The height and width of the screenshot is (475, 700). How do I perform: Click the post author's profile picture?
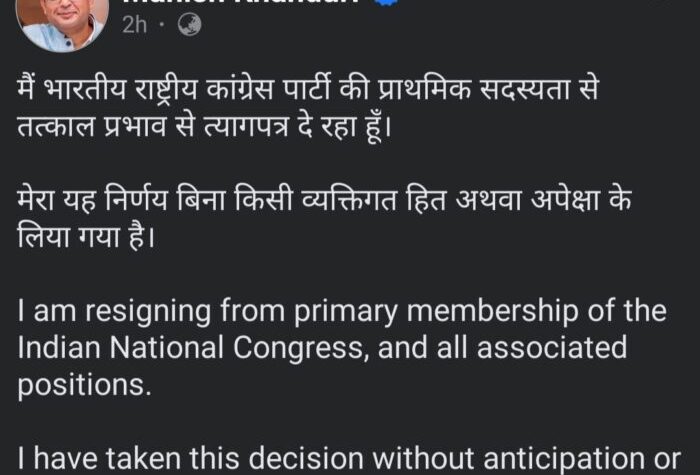point(63,21)
